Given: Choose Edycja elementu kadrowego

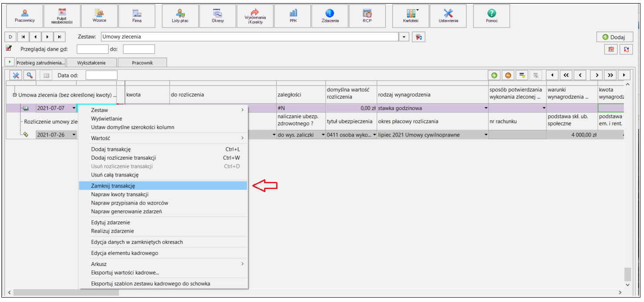Looking at the screenshot, I should coord(163,253).
